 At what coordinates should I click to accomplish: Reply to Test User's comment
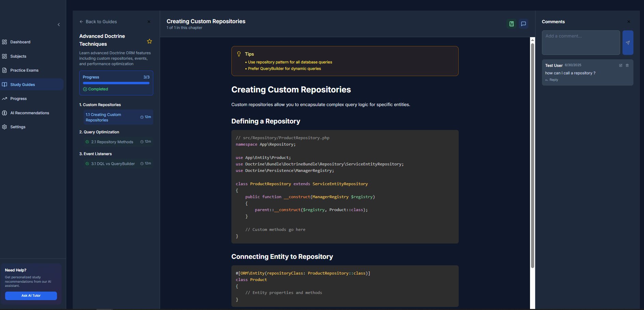coord(552,80)
